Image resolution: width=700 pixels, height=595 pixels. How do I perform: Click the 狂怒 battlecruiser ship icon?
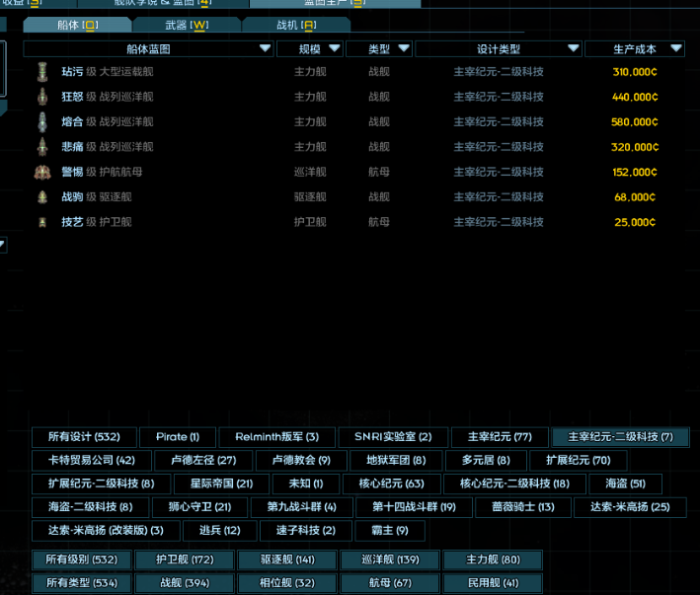click(x=42, y=97)
